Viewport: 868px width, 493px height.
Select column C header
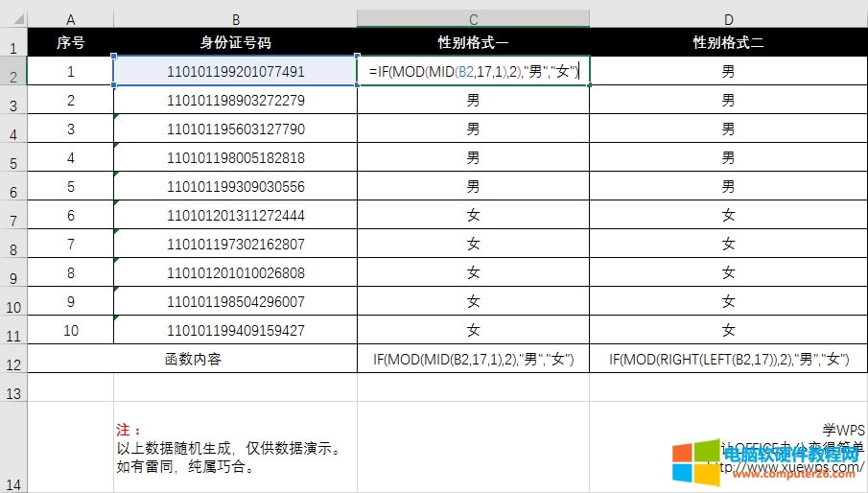(x=473, y=20)
